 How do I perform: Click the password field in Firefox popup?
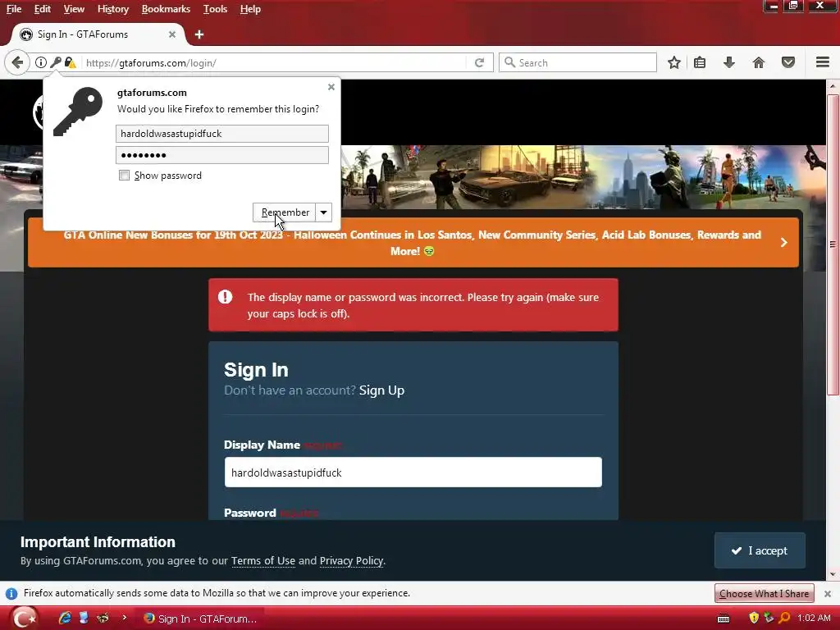point(221,155)
